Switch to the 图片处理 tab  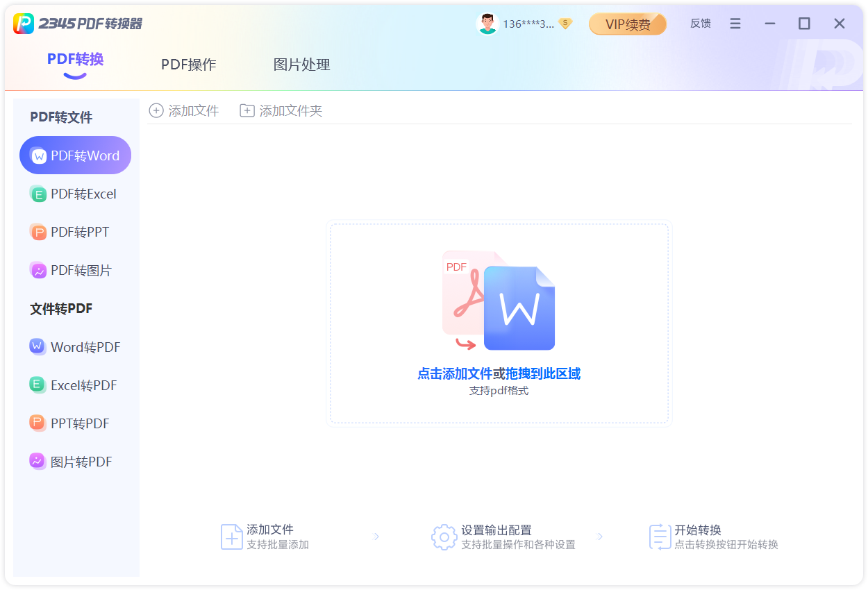click(x=301, y=65)
